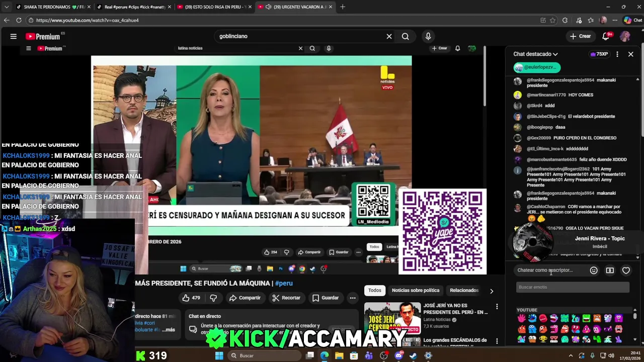Start voice search with microphone icon
The image size is (644, 362).
pyautogui.click(x=428, y=36)
